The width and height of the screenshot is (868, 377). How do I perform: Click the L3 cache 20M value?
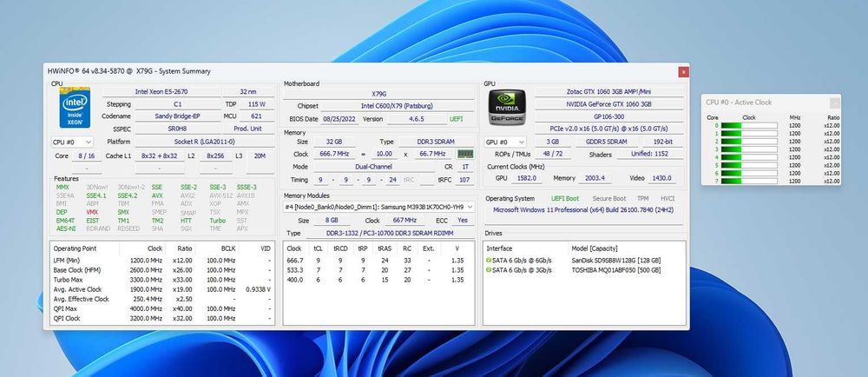pos(260,156)
